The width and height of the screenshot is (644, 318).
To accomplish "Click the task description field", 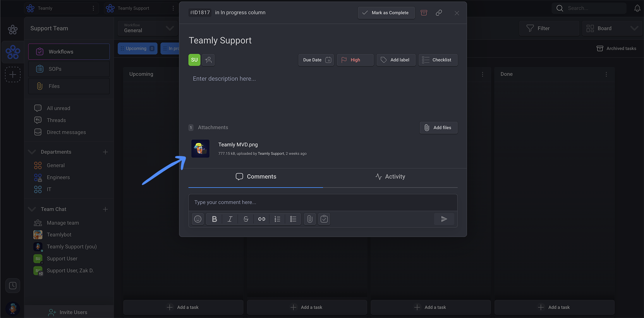I will 323,79.
